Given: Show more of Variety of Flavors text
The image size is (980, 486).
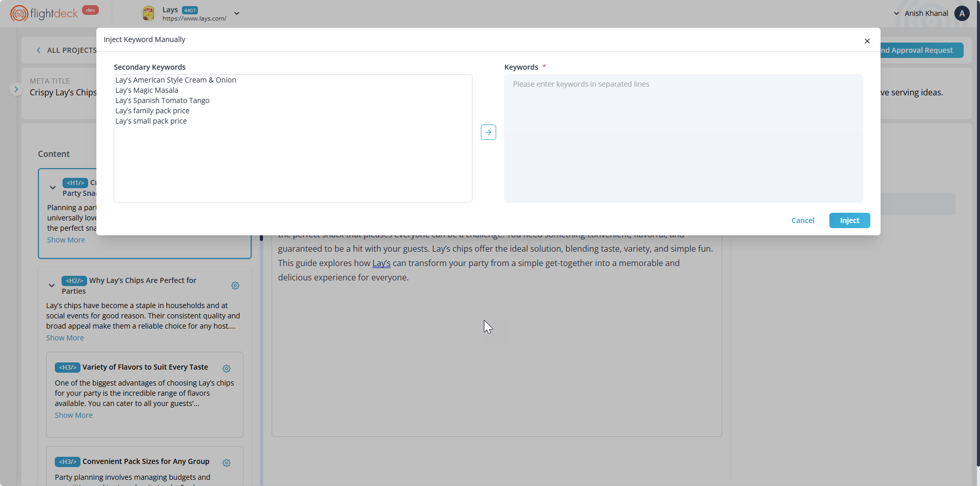Looking at the screenshot, I should [x=74, y=415].
